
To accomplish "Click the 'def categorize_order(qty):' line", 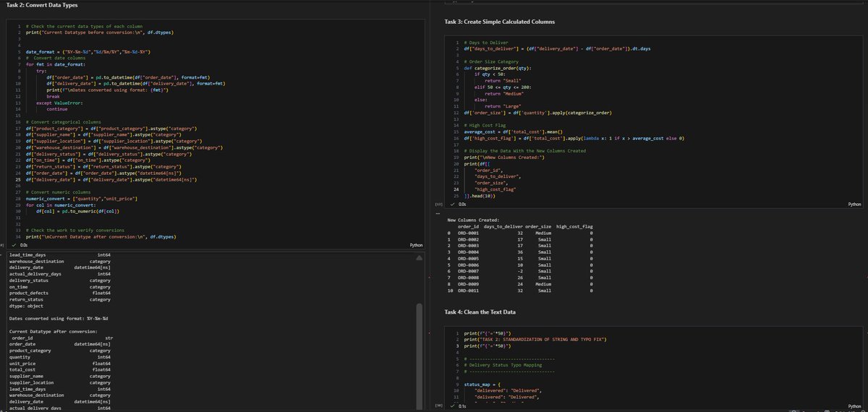I will tap(498, 68).
